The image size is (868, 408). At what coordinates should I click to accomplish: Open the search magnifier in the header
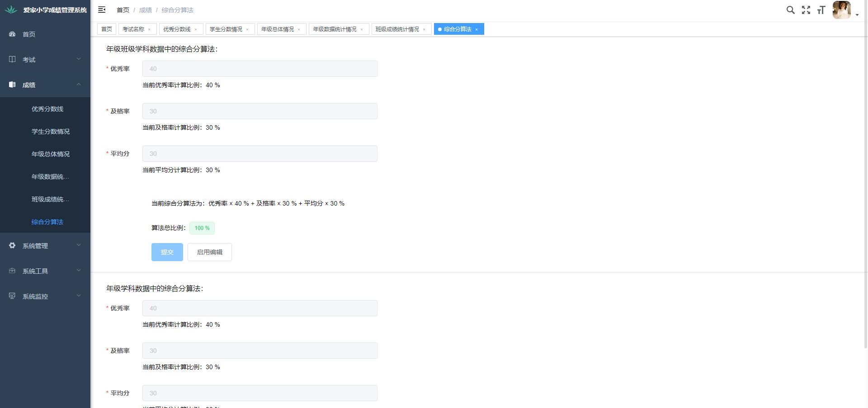[790, 10]
